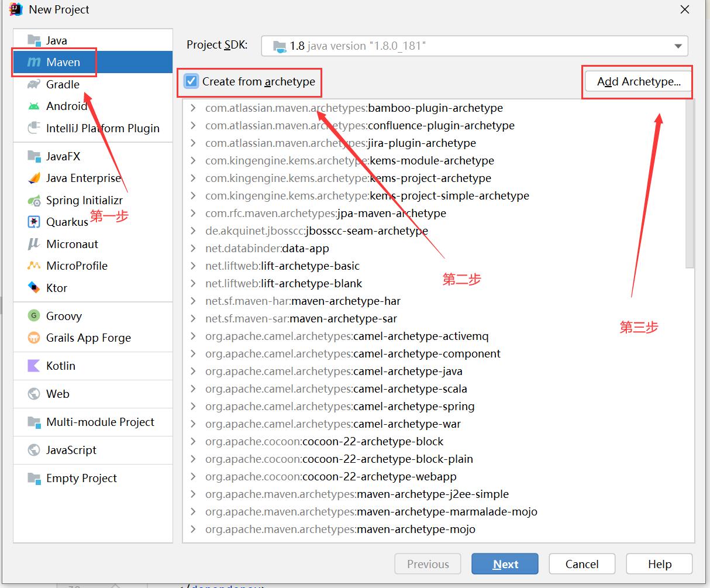Click the Add Archetype... button

pos(639,81)
